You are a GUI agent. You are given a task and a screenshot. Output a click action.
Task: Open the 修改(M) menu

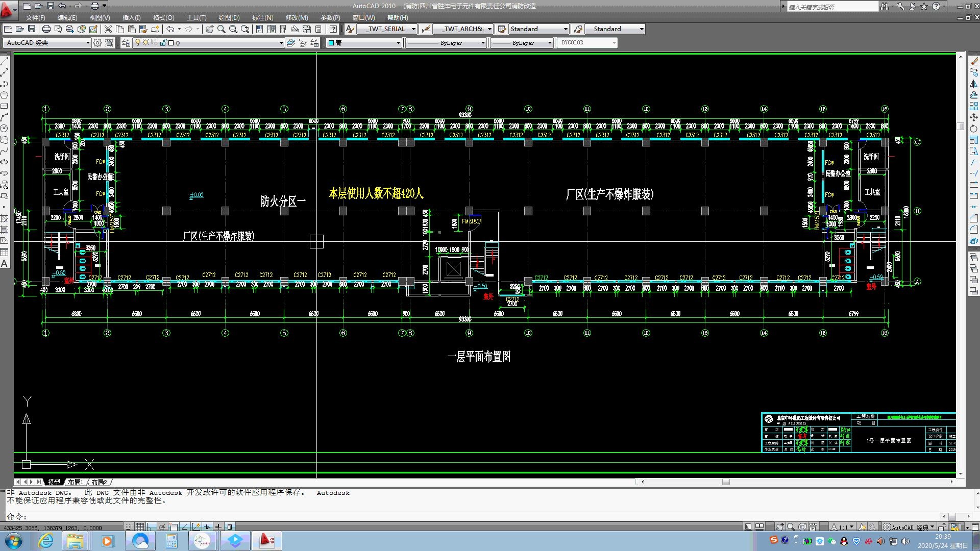point(297,17)
